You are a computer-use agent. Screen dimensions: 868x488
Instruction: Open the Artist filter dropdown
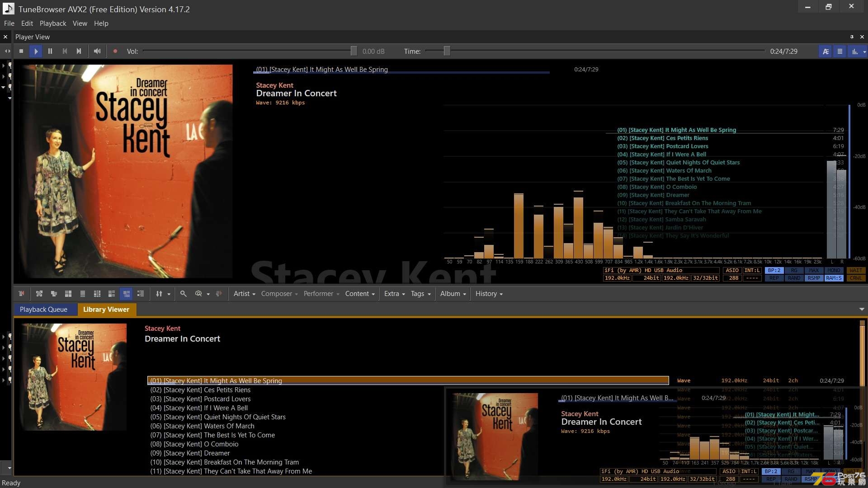point(245,294)
